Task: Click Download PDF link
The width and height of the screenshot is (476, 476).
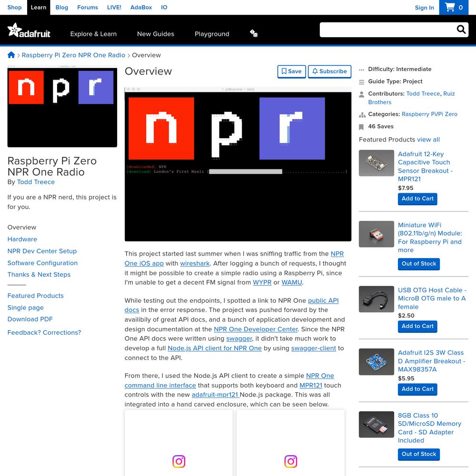Action: [30, 319]
